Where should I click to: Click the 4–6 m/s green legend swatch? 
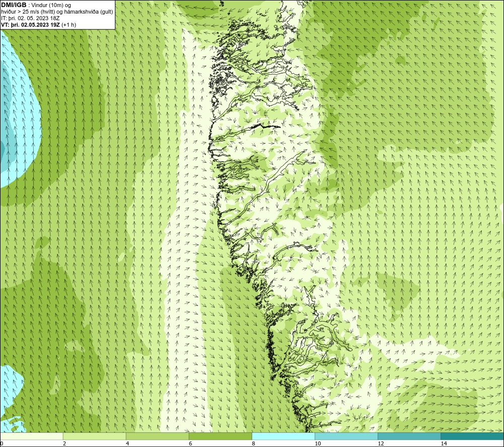click(x=157, y=436)
